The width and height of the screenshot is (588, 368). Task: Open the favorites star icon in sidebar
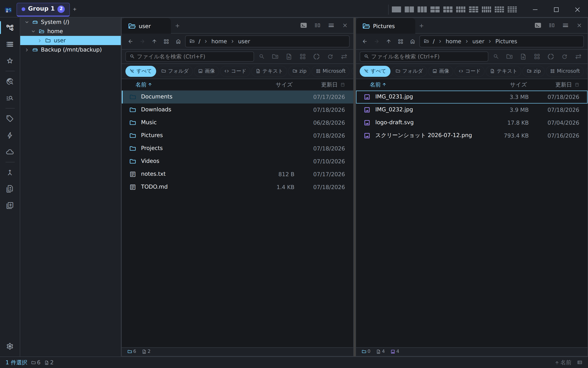pos(10,61)
